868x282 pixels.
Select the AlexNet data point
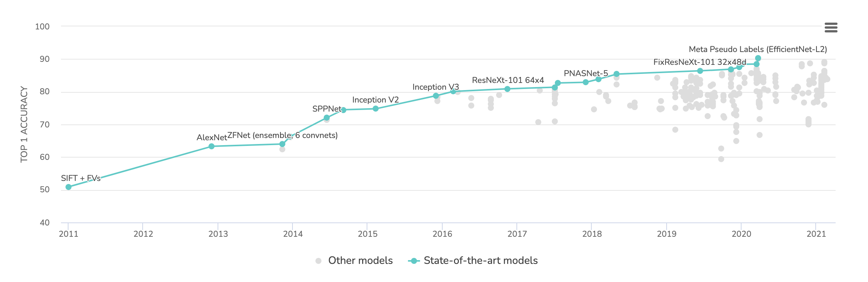212,146
